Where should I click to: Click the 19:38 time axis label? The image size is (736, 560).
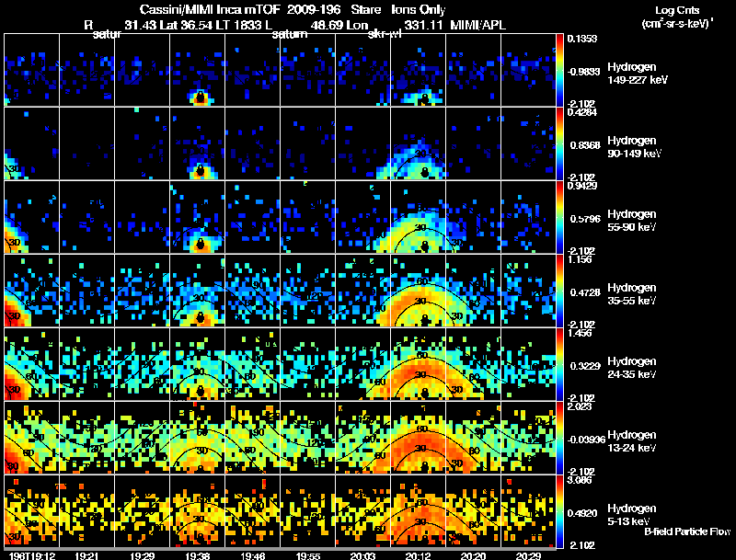point(198,556)
